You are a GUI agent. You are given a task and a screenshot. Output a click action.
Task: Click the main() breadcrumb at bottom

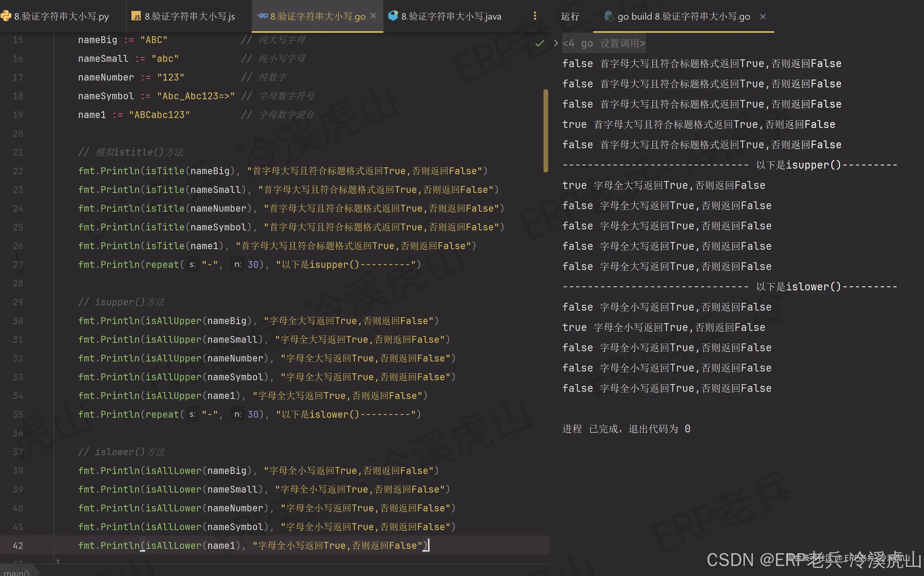pyautogui.click(x=16, y=572)
